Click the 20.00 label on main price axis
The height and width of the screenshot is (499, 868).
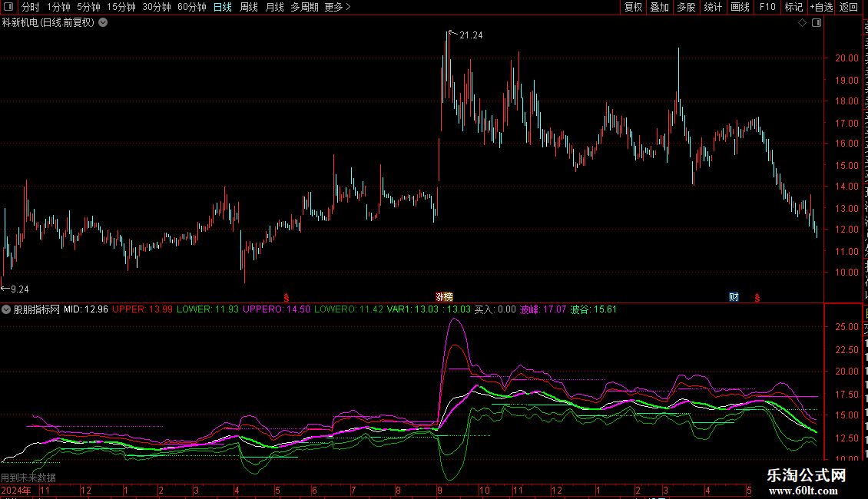(847, 58)
